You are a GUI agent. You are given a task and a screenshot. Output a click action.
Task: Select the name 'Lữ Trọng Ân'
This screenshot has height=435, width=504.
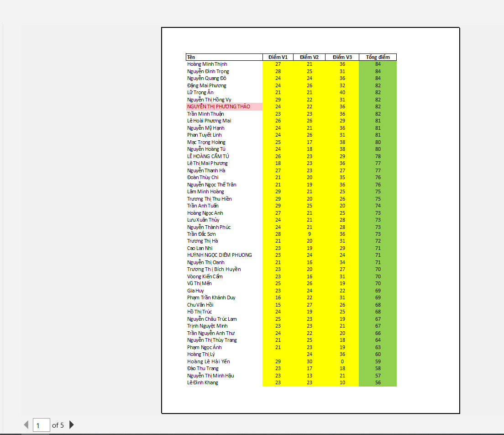(200, 92)
